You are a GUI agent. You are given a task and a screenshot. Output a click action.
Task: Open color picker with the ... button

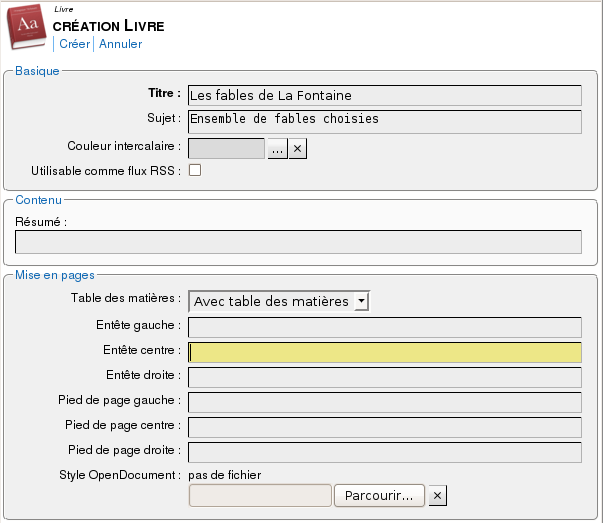[278, 148]
